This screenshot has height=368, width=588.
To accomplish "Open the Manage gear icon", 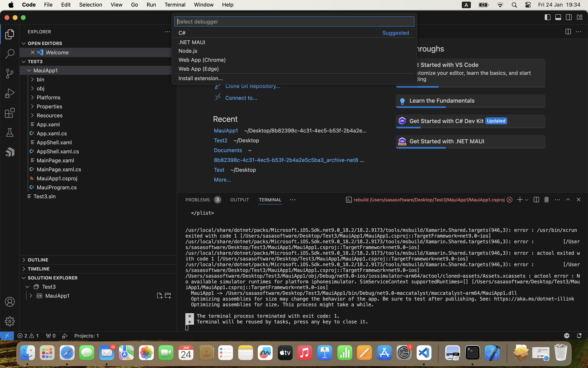I will [x=10, y=322].
